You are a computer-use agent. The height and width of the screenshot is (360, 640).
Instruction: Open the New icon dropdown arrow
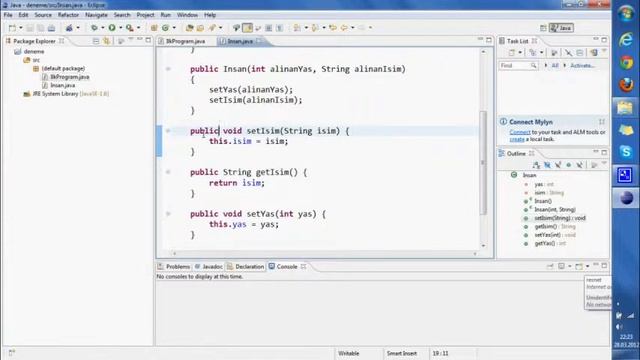click(x=21, y=28)
